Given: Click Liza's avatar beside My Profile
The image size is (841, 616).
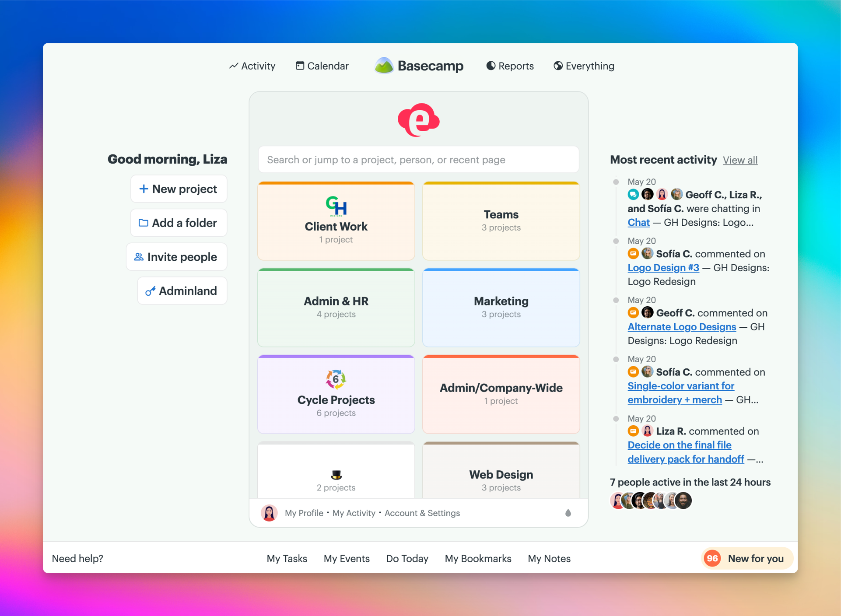Looking at the screenshot, I should pos(269,513).
